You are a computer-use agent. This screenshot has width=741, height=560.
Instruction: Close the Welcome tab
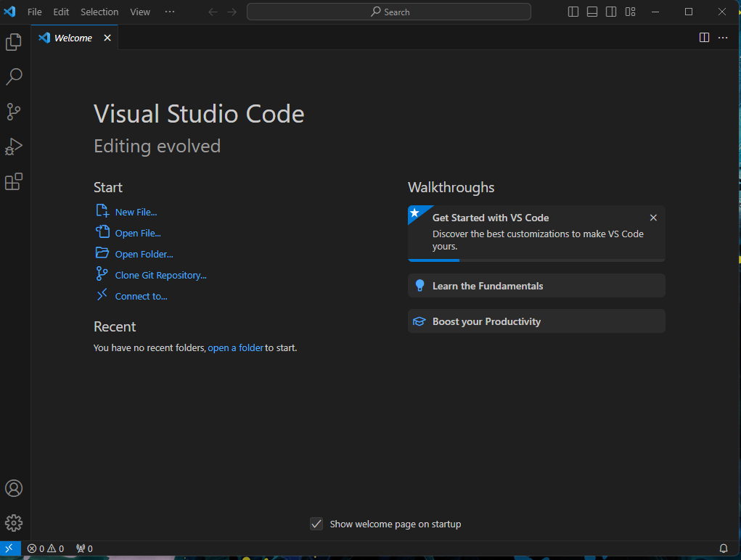pyautogui.click(x=107, y=38)
